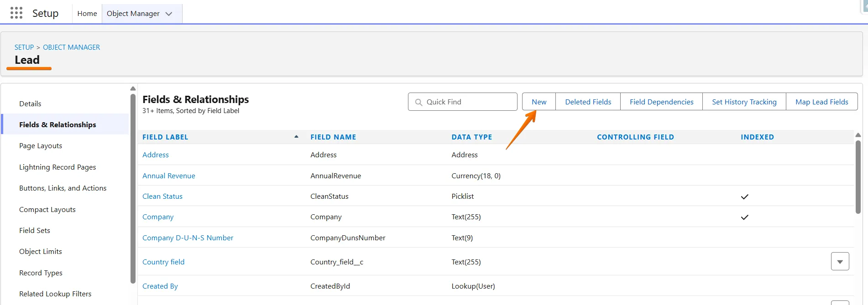Click the New field button
868x305 pixels.
(x=539, y=102)
